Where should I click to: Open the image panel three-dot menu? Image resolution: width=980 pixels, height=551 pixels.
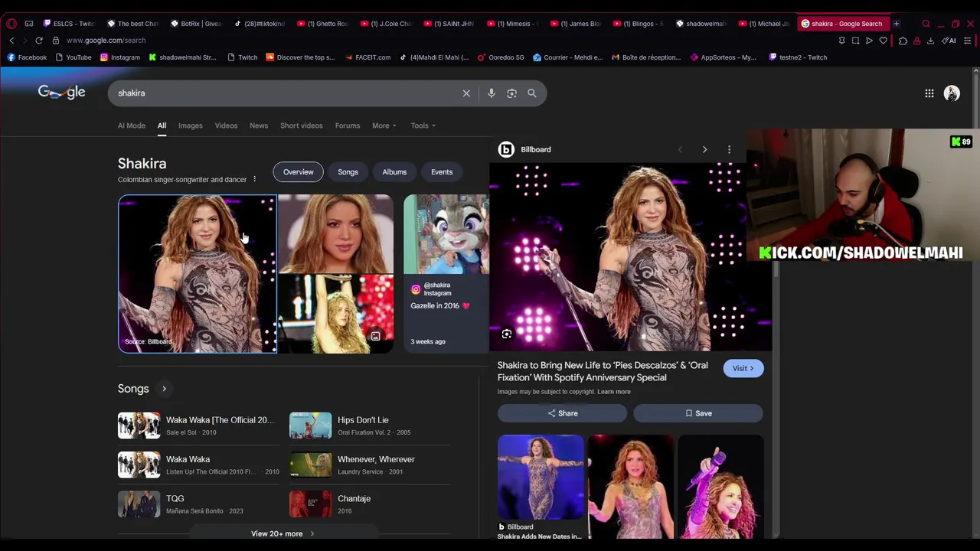[729, 149]
